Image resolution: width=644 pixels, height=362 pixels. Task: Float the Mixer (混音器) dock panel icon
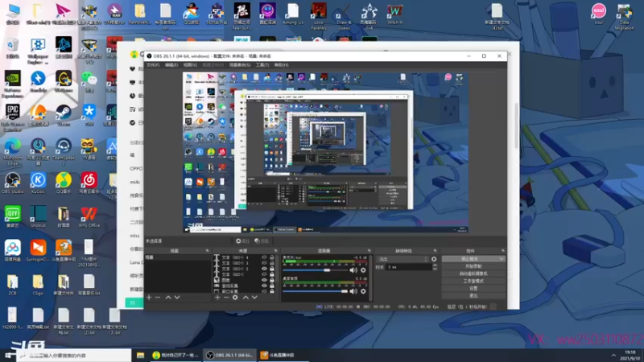[369, 250]
